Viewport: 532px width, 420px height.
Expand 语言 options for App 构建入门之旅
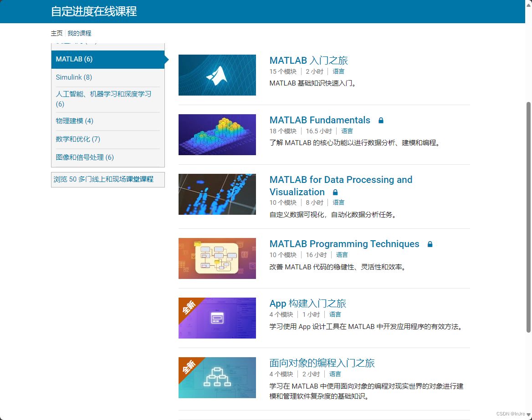pos(335,314)
